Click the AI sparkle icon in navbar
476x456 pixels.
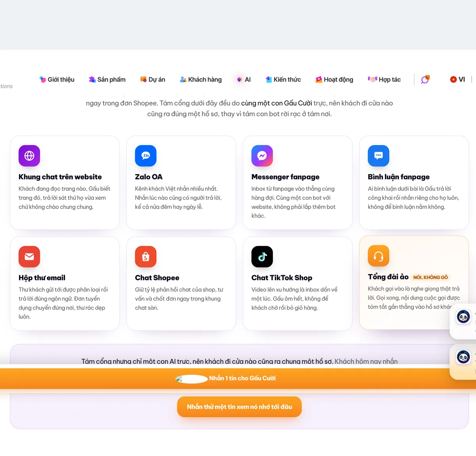(240, 79)
